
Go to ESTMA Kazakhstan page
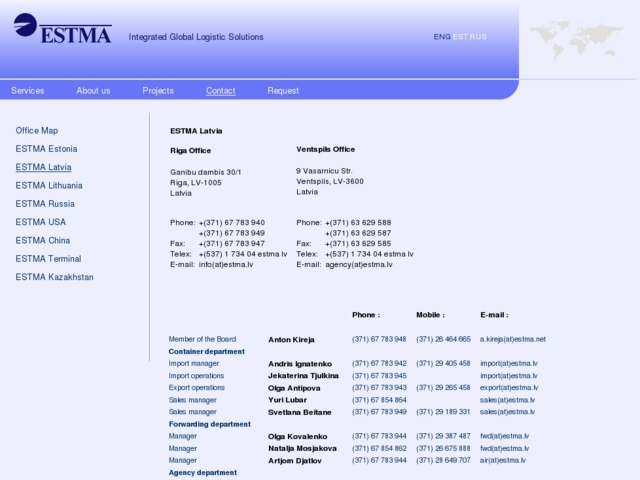[54, 277]
